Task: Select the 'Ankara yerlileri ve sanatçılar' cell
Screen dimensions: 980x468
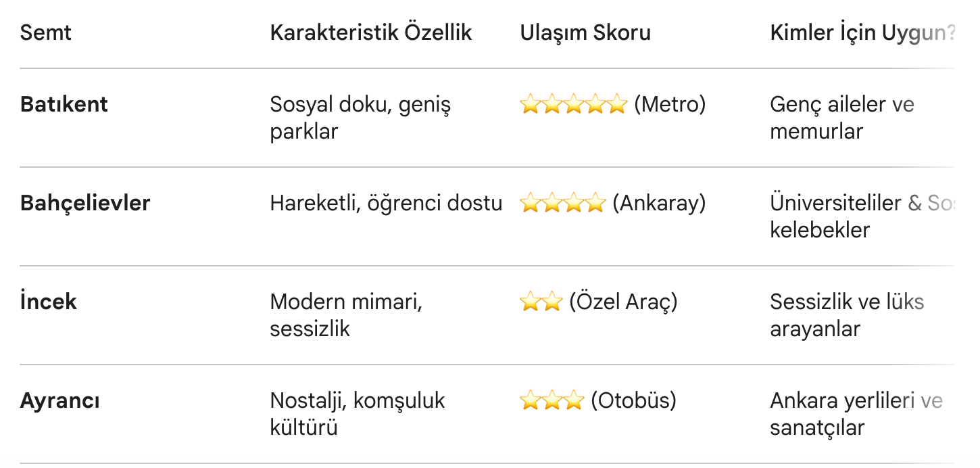Action: [856, 414]
